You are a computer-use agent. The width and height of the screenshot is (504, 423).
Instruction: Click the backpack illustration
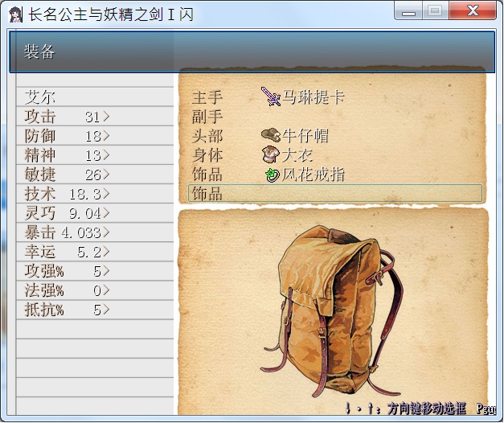point(333,311)
